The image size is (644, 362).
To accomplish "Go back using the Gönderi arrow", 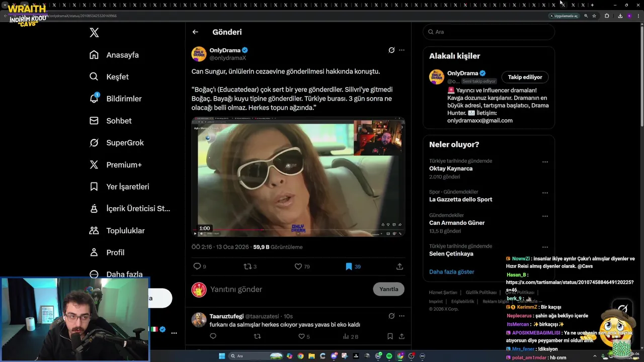I will 195,32.
